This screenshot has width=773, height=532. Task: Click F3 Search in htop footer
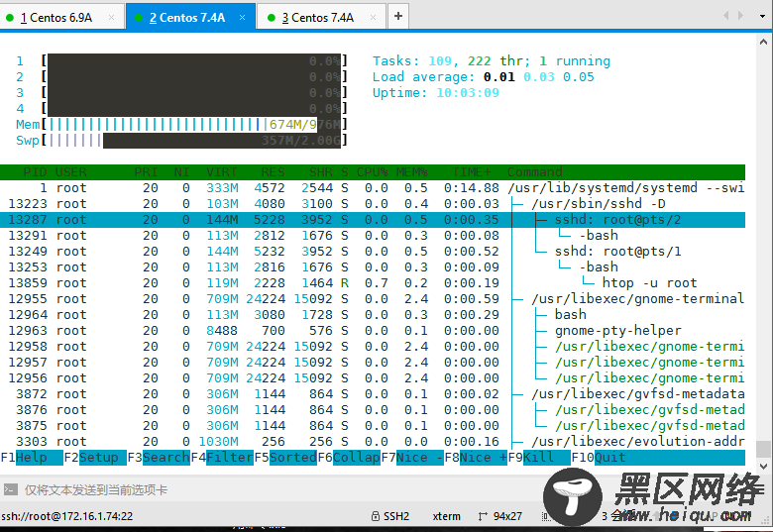coord(159,458)
